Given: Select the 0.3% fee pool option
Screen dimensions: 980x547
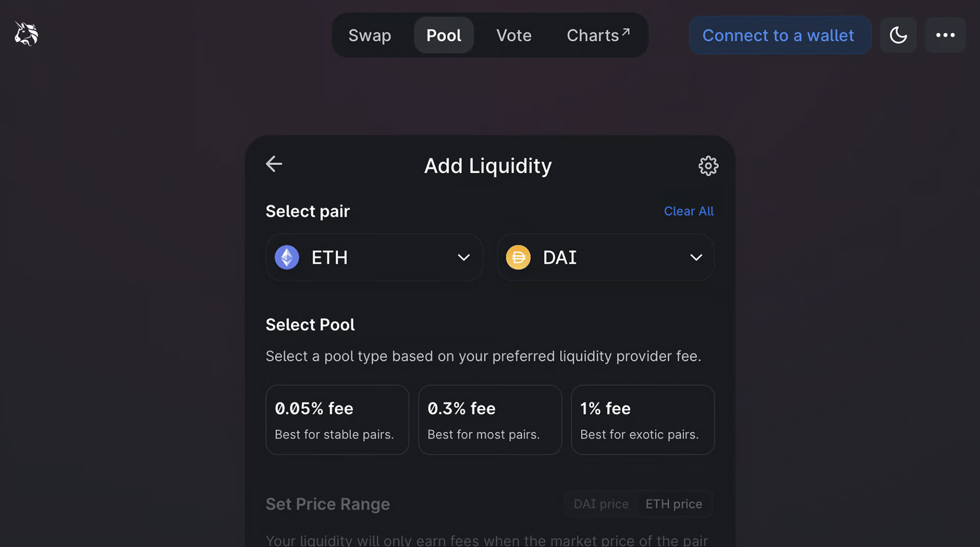Looking at the screenshot, I should click(490, 420).
